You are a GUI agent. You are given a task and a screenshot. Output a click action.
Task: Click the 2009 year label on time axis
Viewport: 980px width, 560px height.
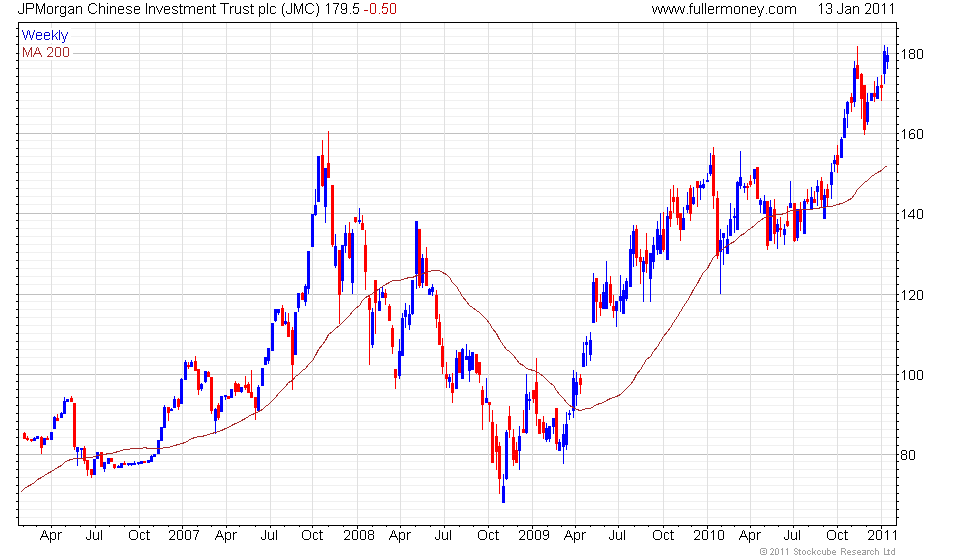tap(534, 536)
